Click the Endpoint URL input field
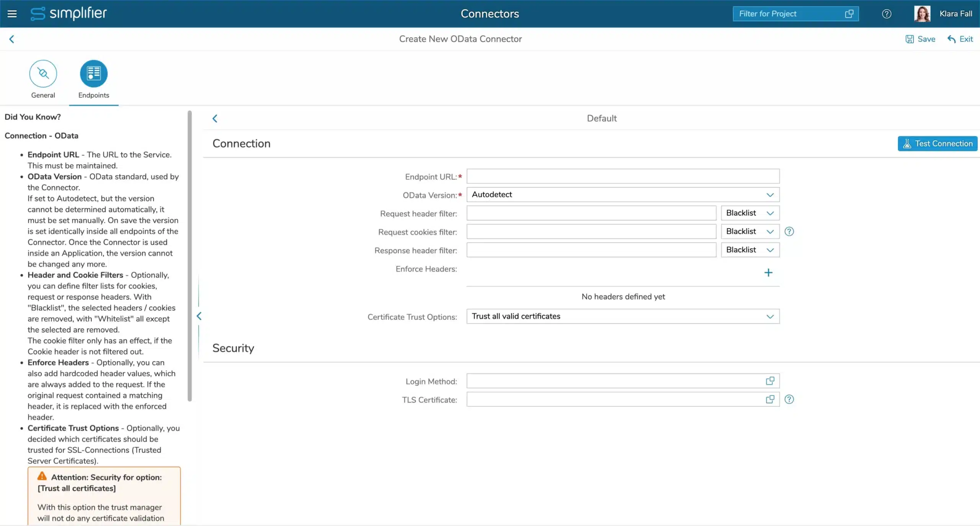This screenshot has width=980, height=526. [x=622, y=176]
